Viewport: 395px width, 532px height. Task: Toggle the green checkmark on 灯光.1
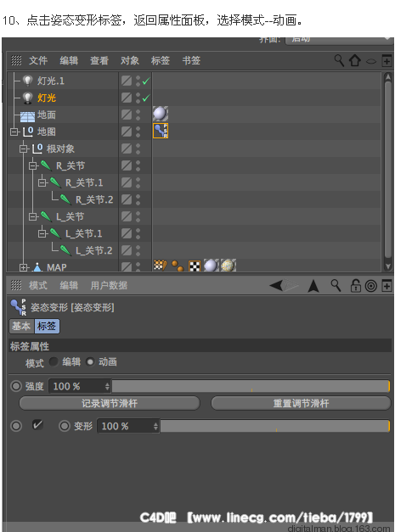coord(146,81)
